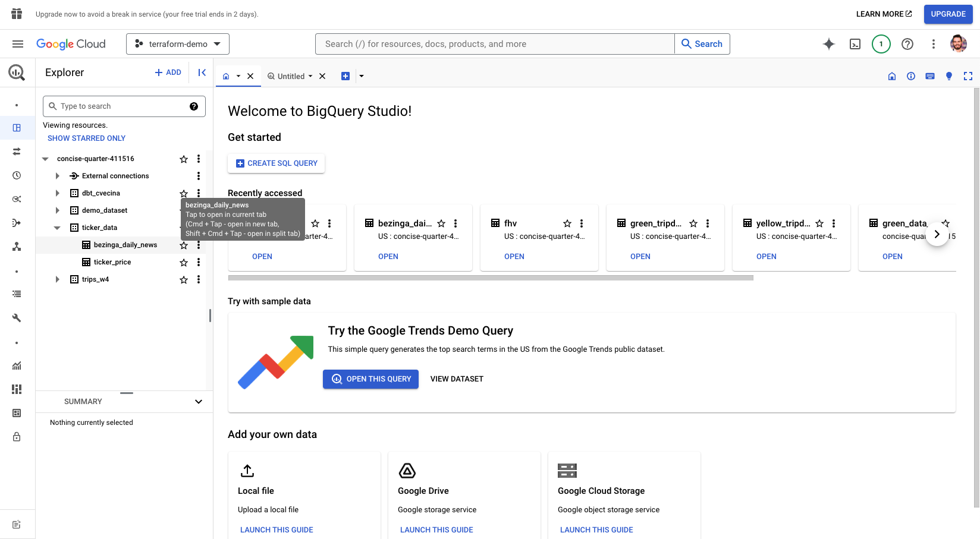Image resolution: width=980 pixels, height=539 pixels.
Task: Open more actions for trips_w4 dataset
Action: pos(199,279)
